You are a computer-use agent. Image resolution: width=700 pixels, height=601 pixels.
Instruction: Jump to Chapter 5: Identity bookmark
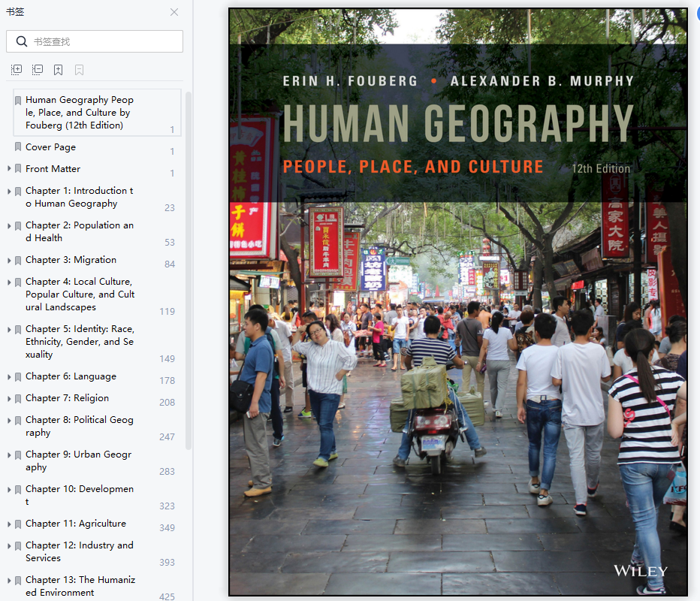[x=80, y=342]
